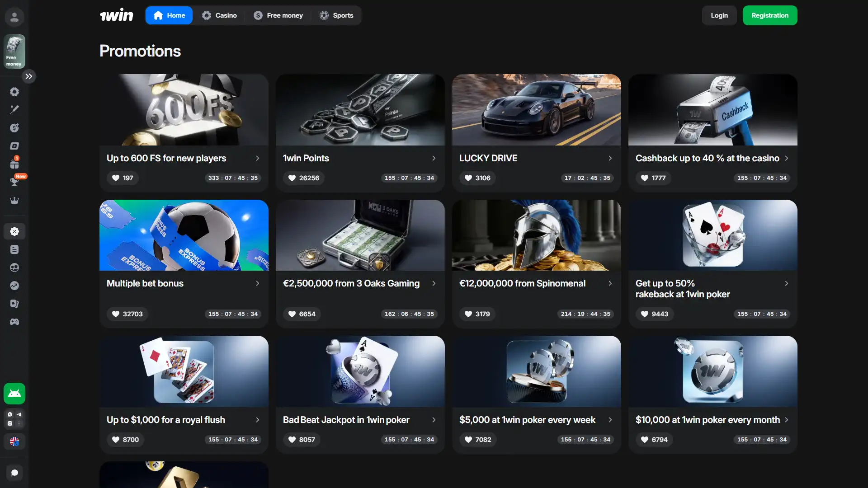Open the WhatsApp contact icon

[x=10, y=414]
